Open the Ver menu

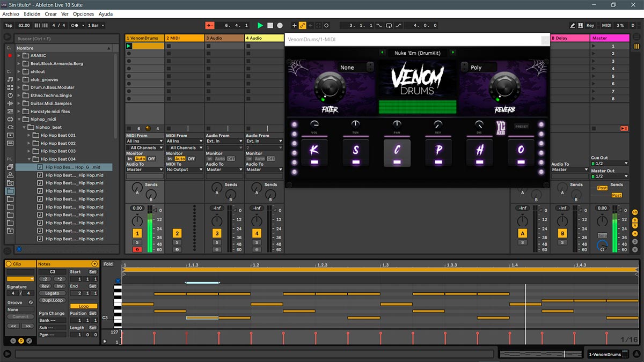coord(65,14)
